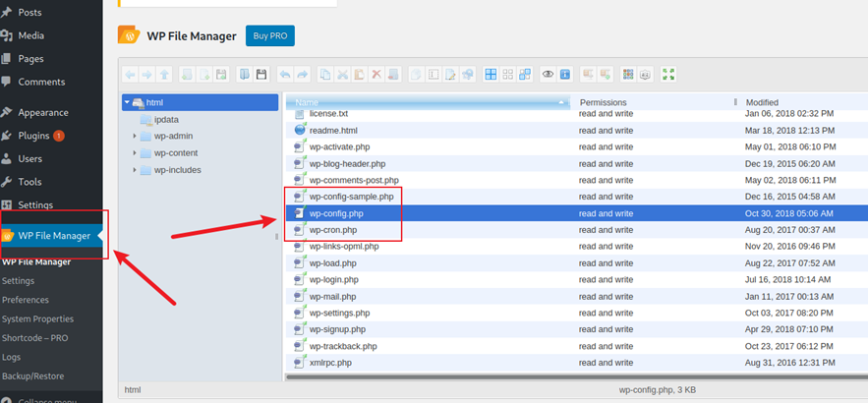The image size is (868, 403).
Task: Click the Copy files toolbar icon
Action: (x=326, y=74)
